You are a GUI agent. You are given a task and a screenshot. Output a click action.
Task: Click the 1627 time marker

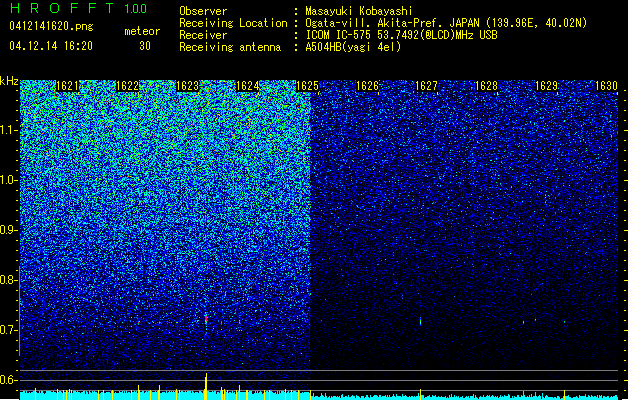426,86
